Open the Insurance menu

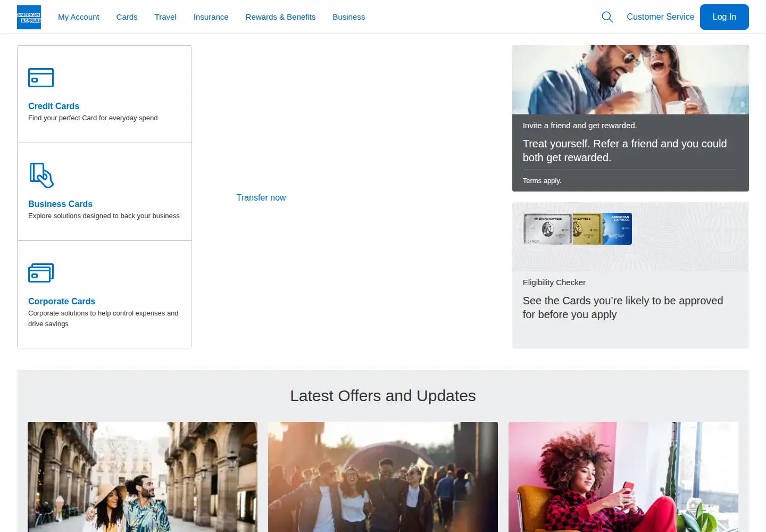[x=211, y=17]
